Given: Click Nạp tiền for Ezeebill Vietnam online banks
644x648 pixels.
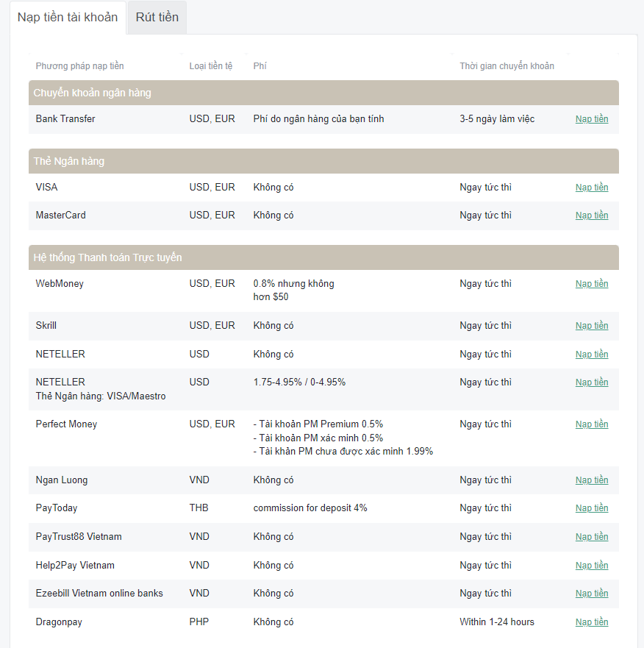Looking at the screenshot, I should tap(592, 594).
